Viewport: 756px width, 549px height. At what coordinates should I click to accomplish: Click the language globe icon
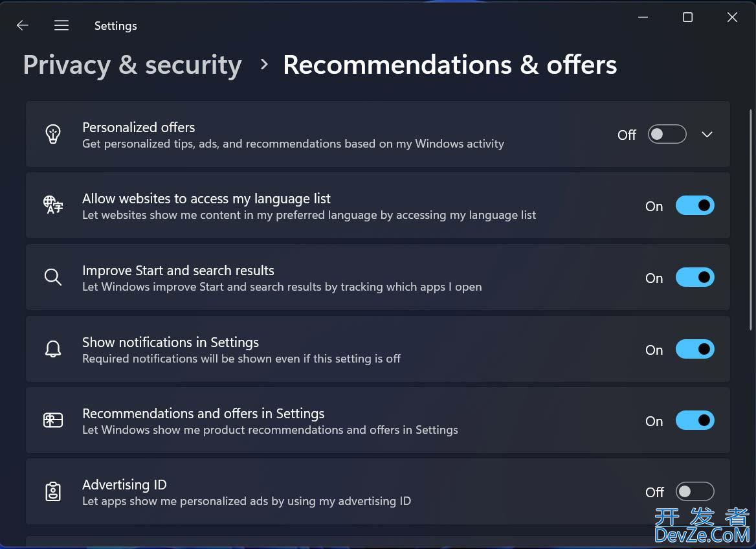tap(53, 205)
